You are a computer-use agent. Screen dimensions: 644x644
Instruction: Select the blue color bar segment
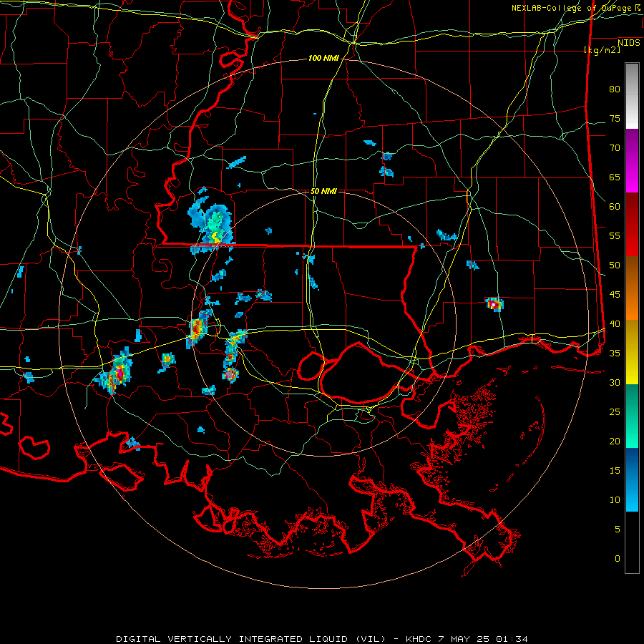click(x=632, y=479)
